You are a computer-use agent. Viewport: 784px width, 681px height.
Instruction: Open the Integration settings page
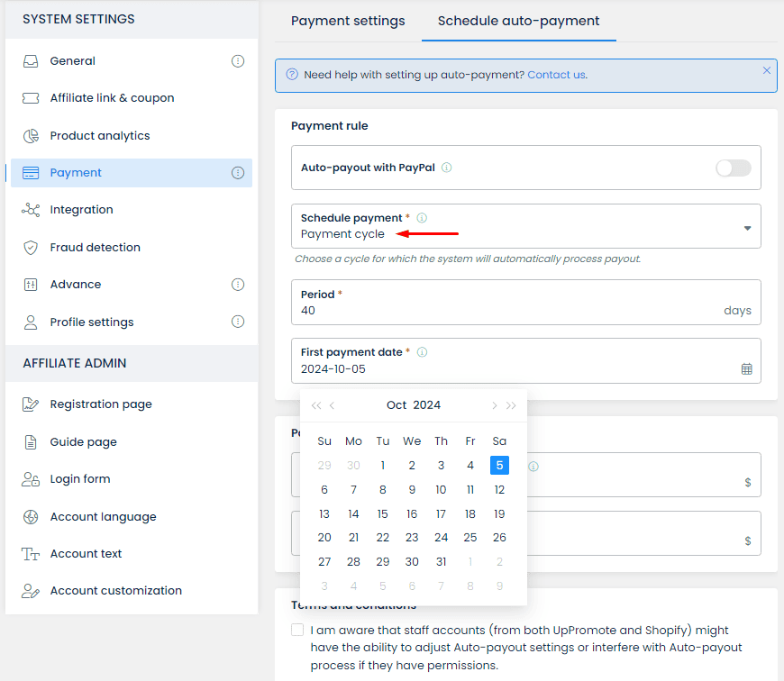click(x=81, y=210)
